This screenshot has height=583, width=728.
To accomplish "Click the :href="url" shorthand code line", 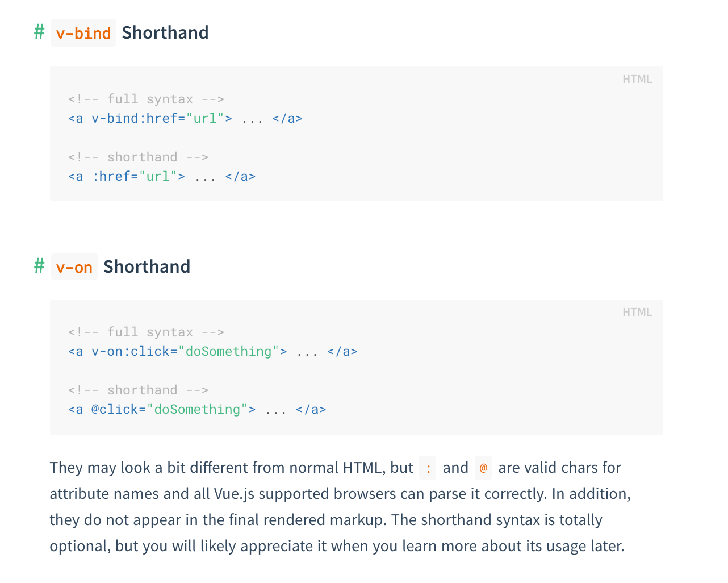I will tap(162, 176).
